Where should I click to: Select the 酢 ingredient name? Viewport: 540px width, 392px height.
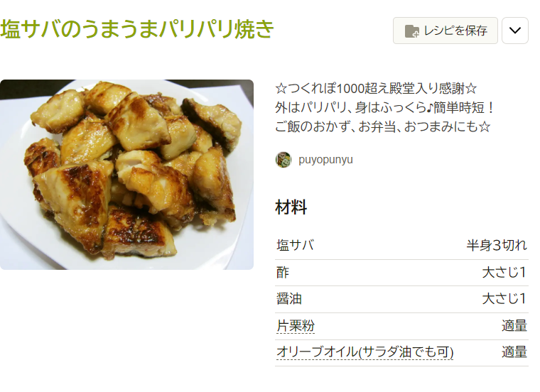point(283,273)
